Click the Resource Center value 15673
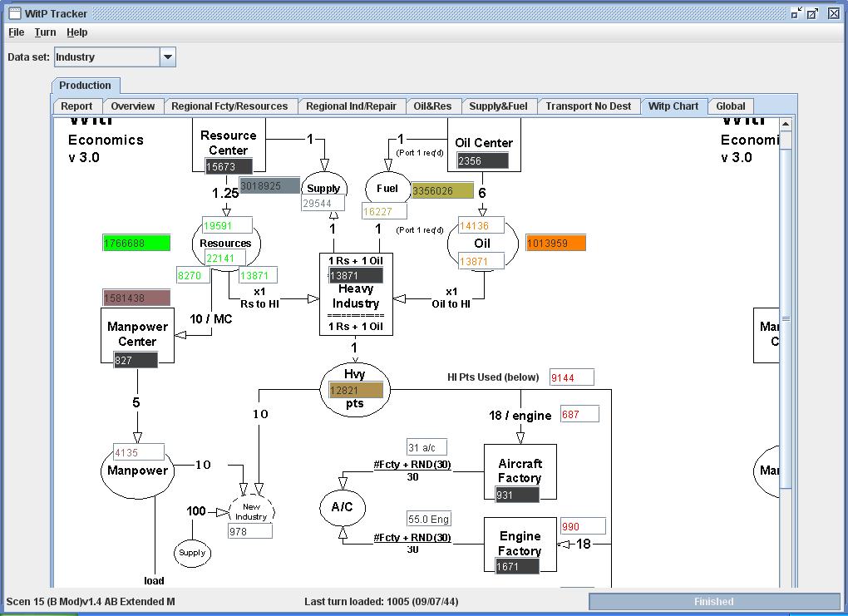 (x=229, y=166)
